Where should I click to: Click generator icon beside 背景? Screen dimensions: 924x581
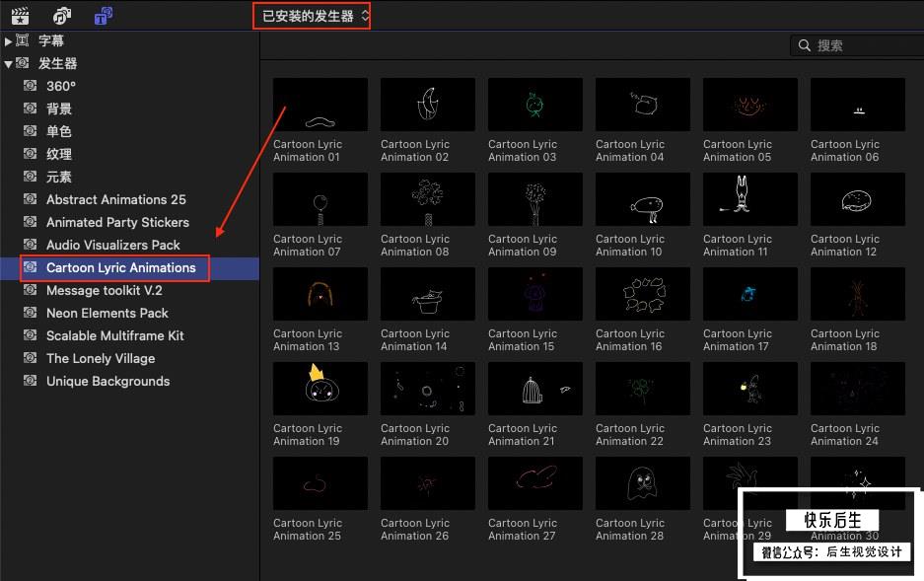[30, 108]
